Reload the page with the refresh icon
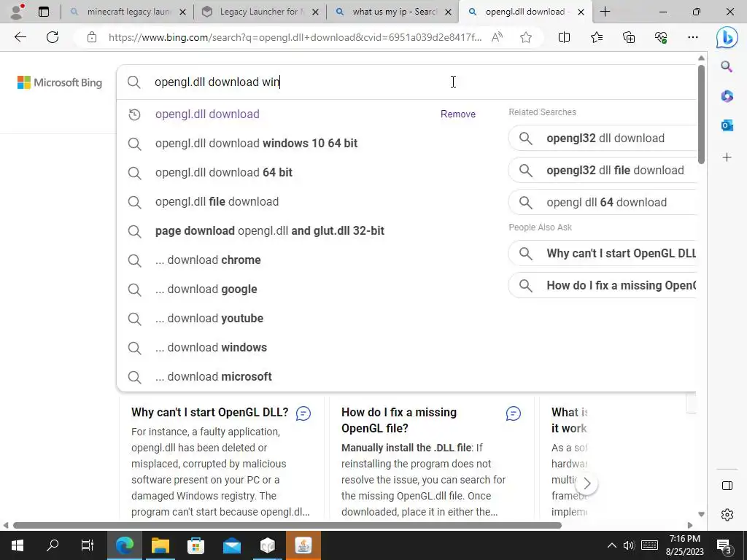Screen dimensions: 747x560 pos(53,37)
